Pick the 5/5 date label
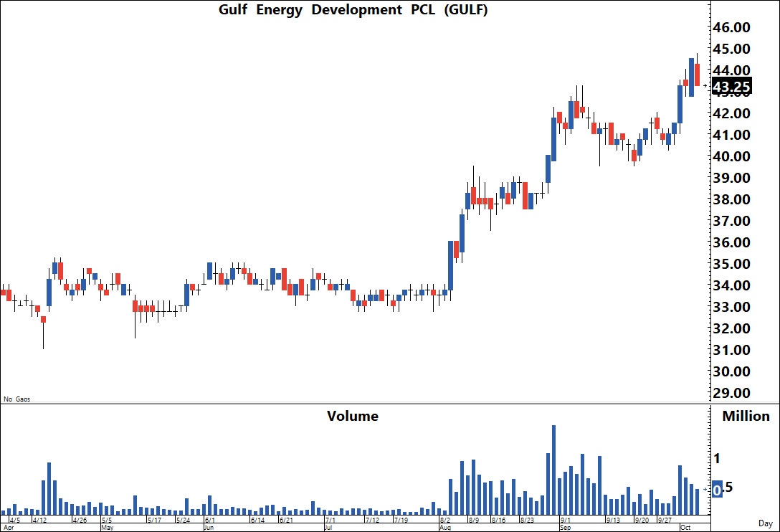The height and width of the screenshot is (532, 780). pyautogui.click(x=107, y=520)
